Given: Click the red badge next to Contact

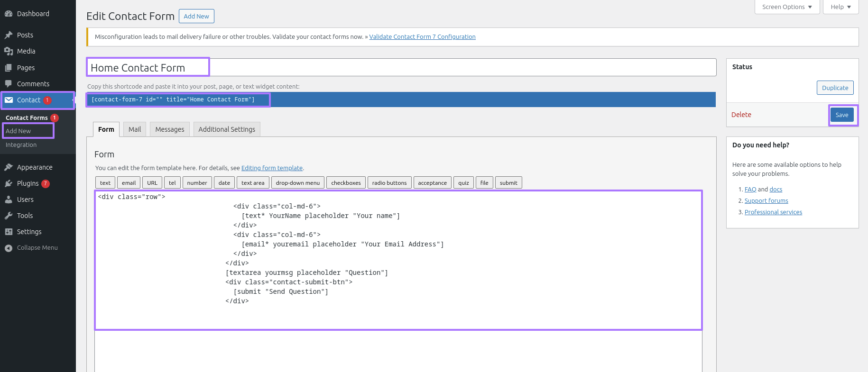Looking at the screenshot, I should [x=47, y=100].
